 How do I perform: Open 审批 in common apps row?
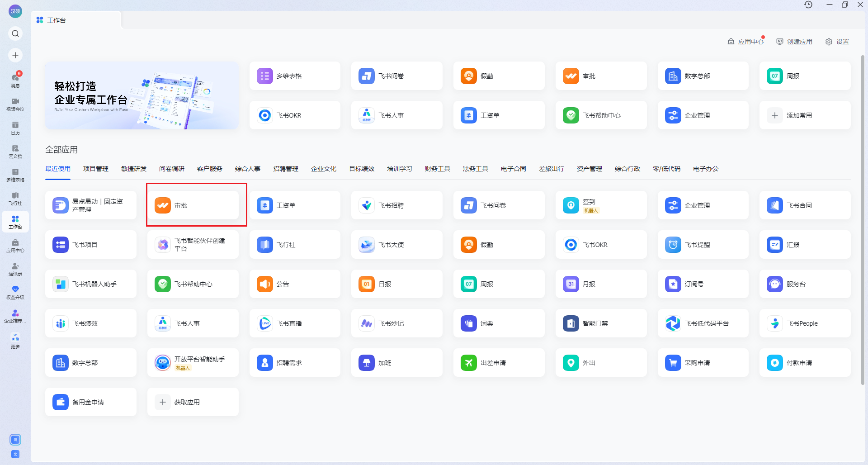pos(601,76)
